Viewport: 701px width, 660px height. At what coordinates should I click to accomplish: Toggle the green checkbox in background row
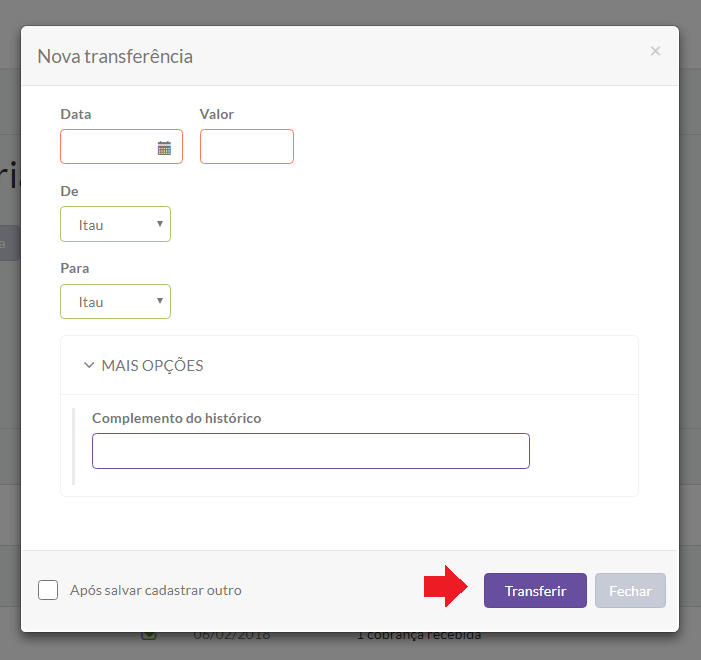click(149, 635)
